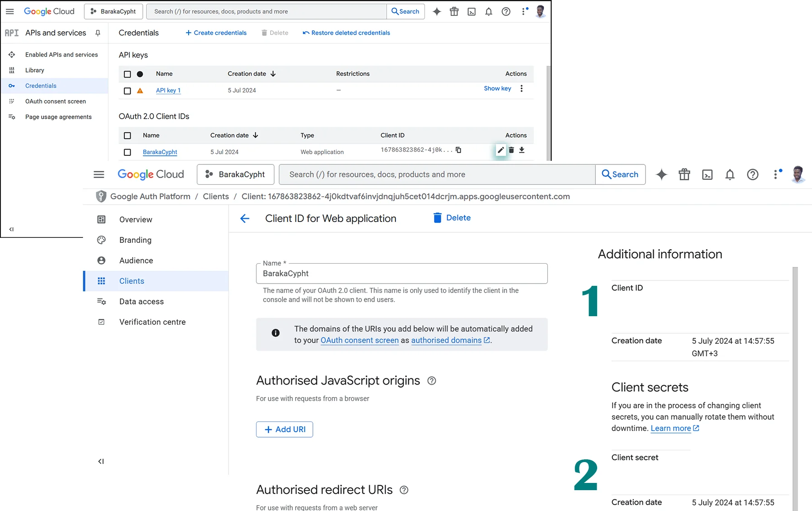Tick the API key 1 checkbox

pyautogui.click(x=127, y=91)
